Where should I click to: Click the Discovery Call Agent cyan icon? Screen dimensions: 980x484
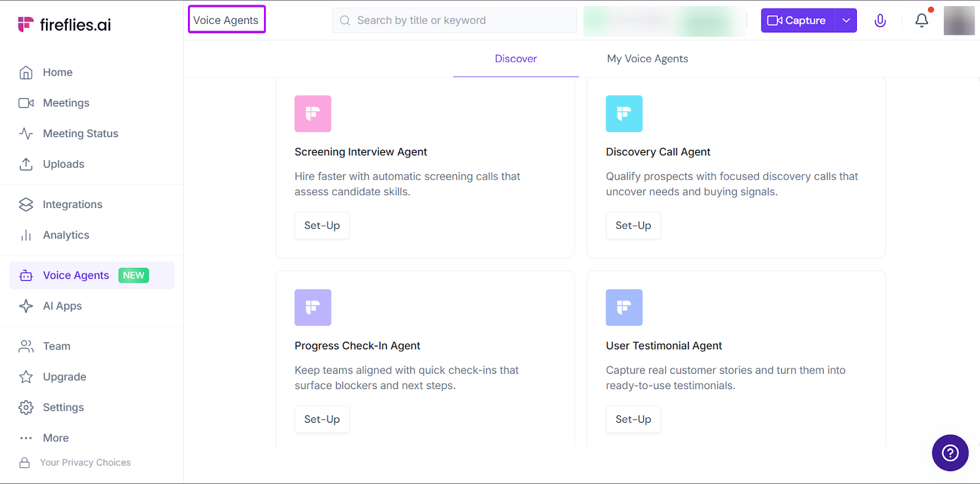pyautogui.click(x=624, y=114)
